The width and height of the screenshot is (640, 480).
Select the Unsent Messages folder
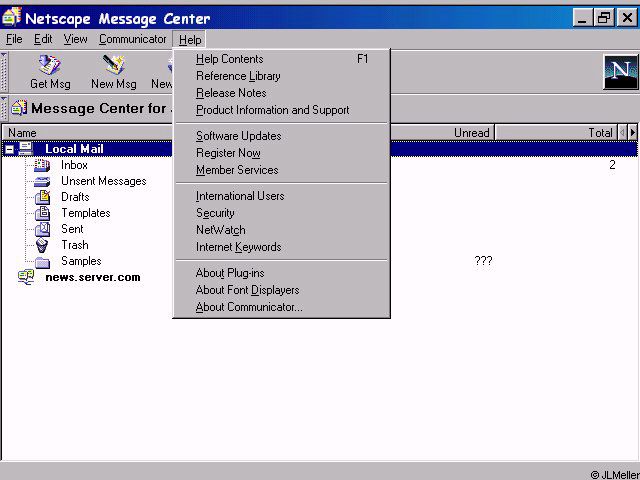click(104, 181)
